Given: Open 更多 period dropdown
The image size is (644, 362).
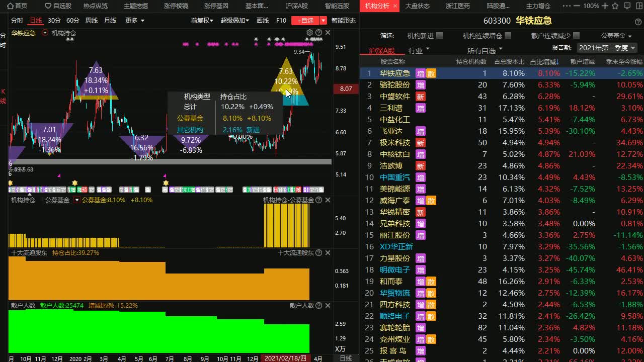Looking at the screenshot, I should click(x=134, y=21).
